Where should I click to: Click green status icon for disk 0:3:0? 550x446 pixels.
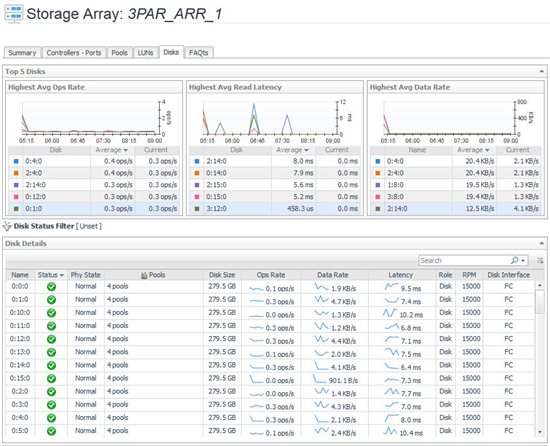pos(52,405)
